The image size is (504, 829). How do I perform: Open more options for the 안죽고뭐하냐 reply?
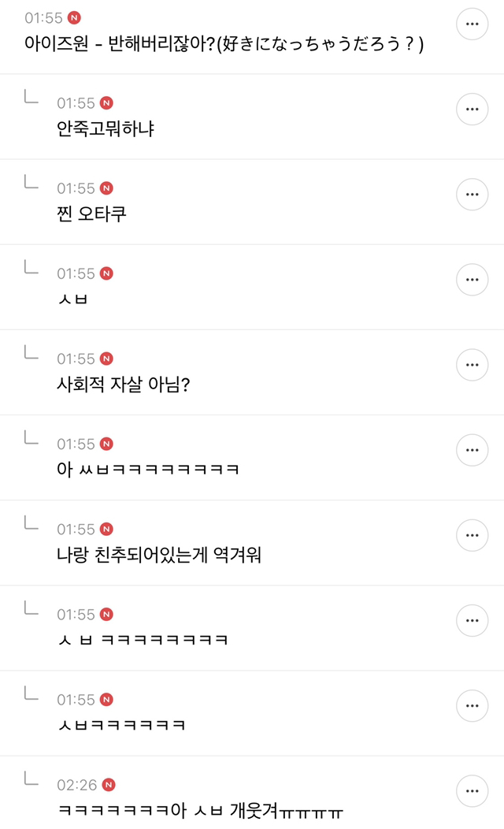[x=472, y=109]
